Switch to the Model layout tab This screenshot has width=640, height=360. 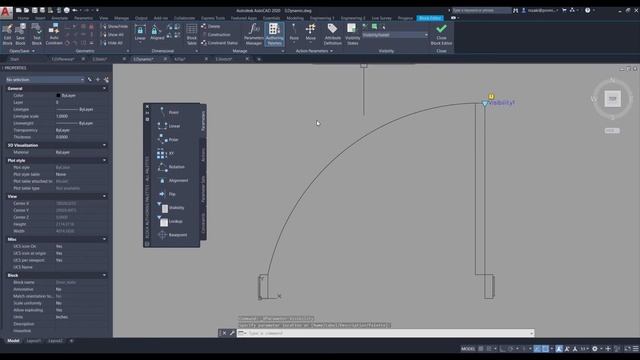(13, 341)
